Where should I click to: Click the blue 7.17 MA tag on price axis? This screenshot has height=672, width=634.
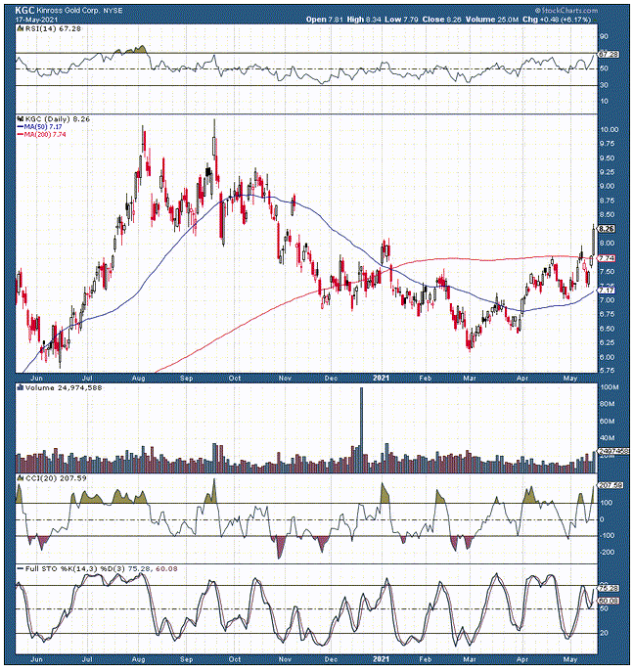pos(607,291)
